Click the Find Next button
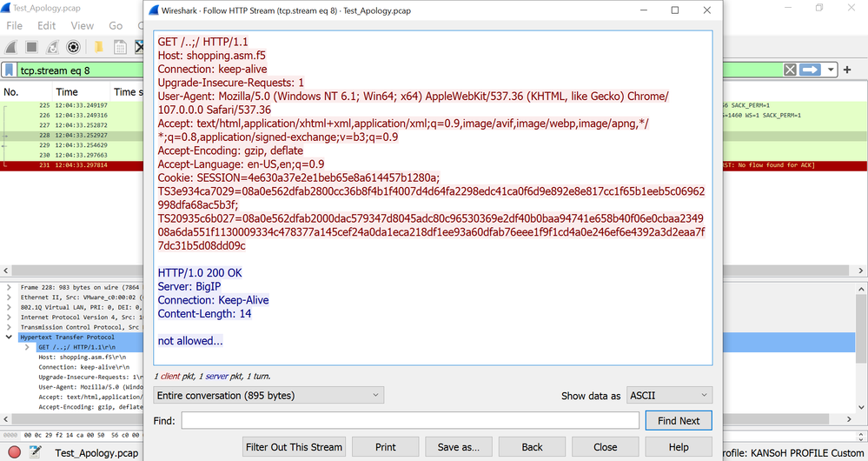This screenshot has height=461, width=868. (679, 420)
